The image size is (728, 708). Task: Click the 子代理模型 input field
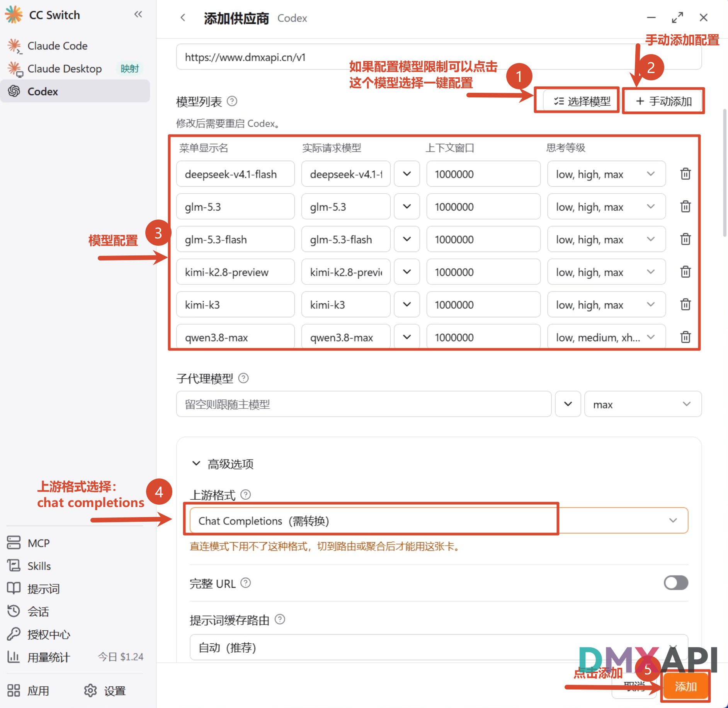click(364, 404)
